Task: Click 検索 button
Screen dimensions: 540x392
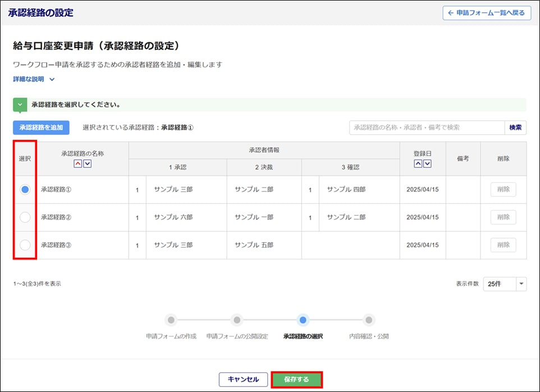Action: coord(515,127)
